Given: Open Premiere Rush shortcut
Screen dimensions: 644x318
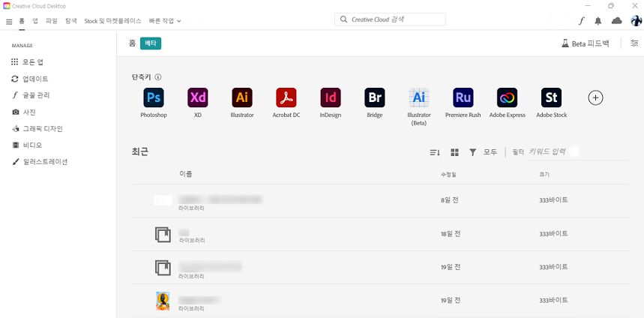Looking at the screenshot, I should (463, 97).
